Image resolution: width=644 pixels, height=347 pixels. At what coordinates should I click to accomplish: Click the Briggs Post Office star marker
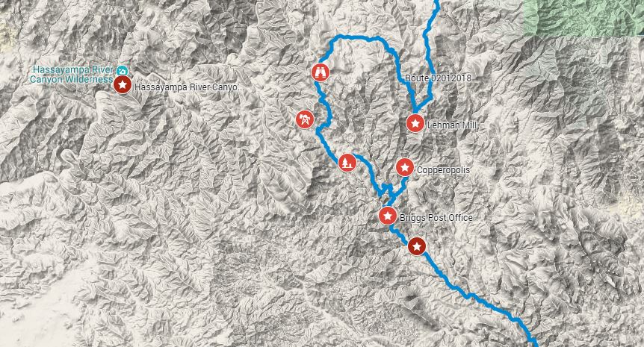tap(388, 216)
